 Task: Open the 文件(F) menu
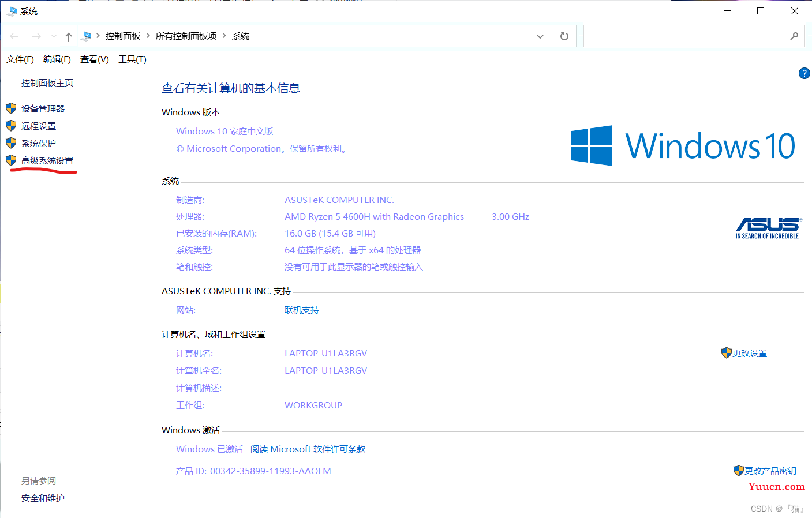(20, 59)
